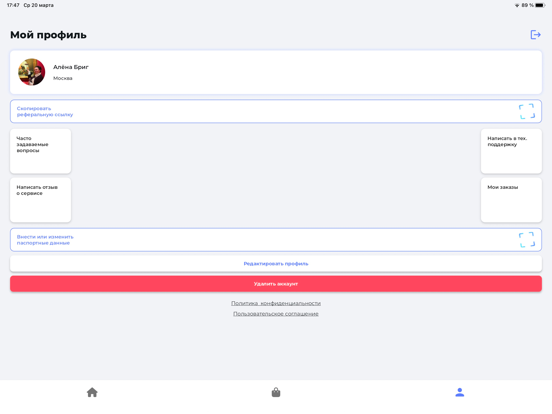Copy referral link via Скопировать реферальную ссылку
The height and width of the screenshot is (414, 552).
tap(276, 111)
